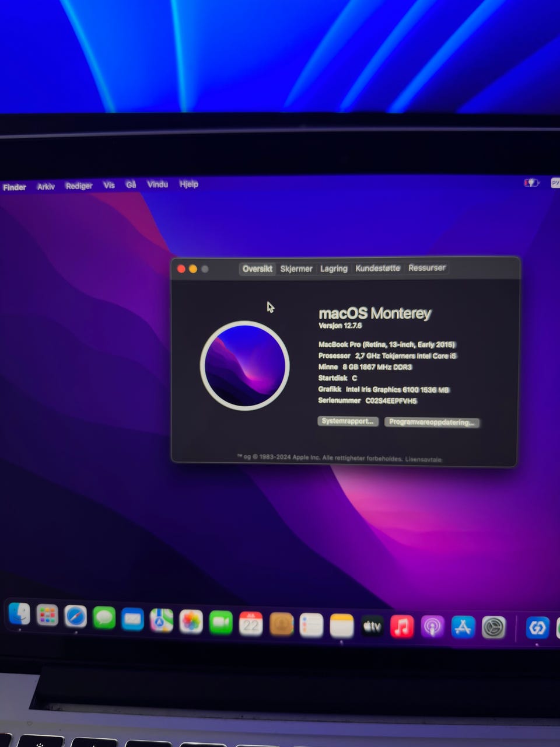
Task: Click the Programvareoppdatering button
Action: click(x=432, y=422)
